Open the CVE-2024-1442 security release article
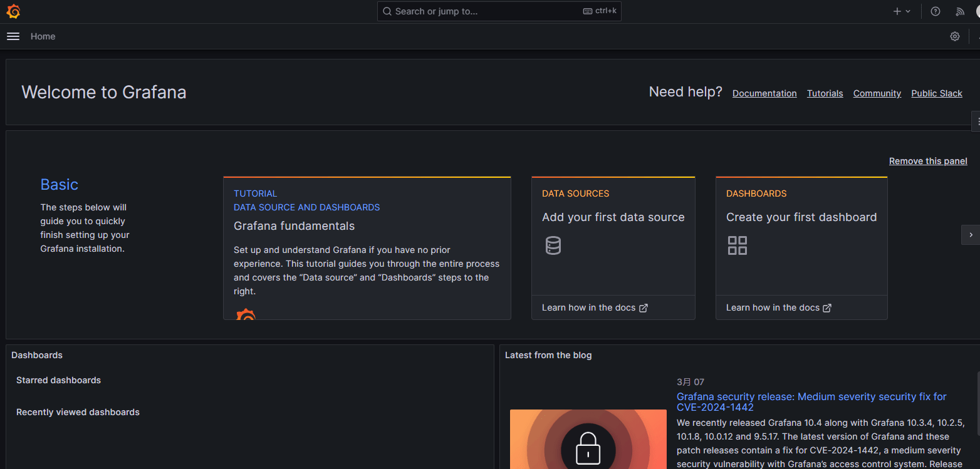Viewport: 980px width, 469px height. (811, 401)
